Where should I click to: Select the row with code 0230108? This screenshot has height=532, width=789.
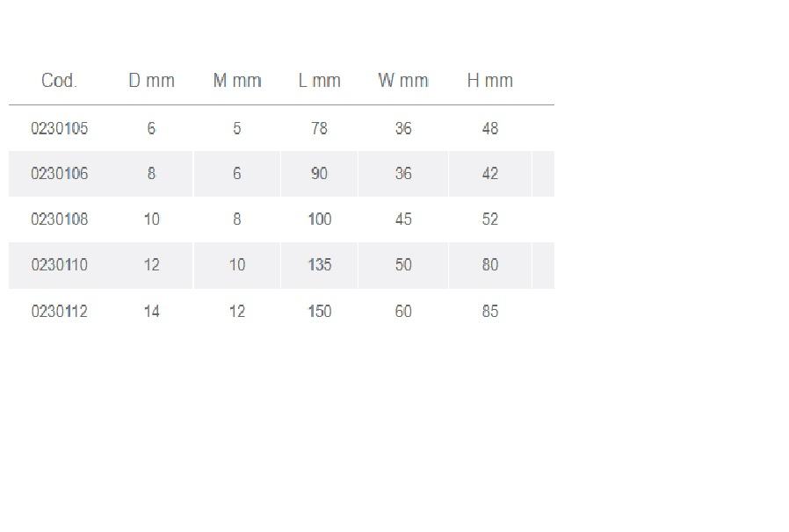coord(59,219)
